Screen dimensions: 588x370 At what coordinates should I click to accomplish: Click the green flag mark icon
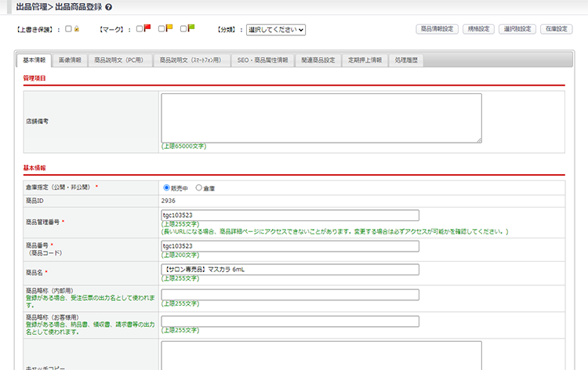tap(191, 29)
